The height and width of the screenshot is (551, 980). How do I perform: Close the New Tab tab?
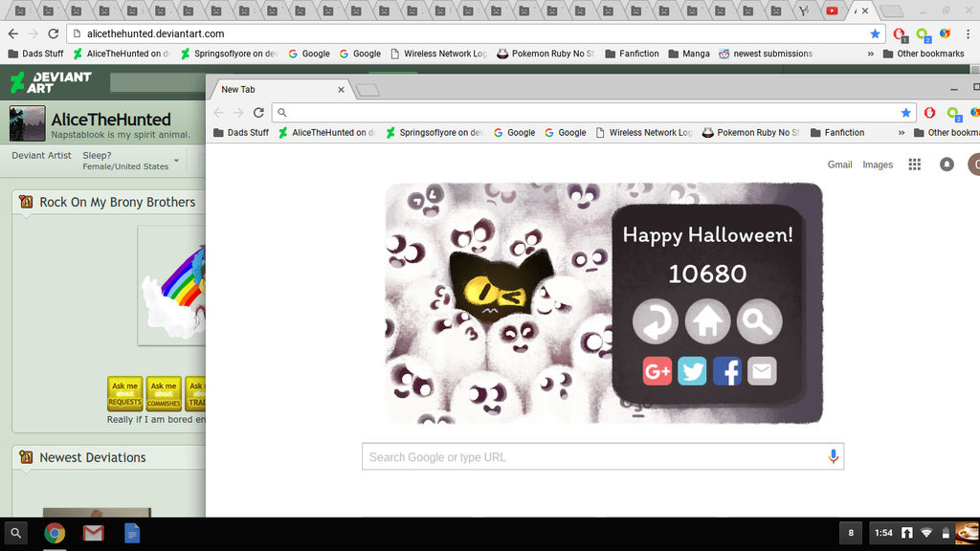click(x=342, y=89)
